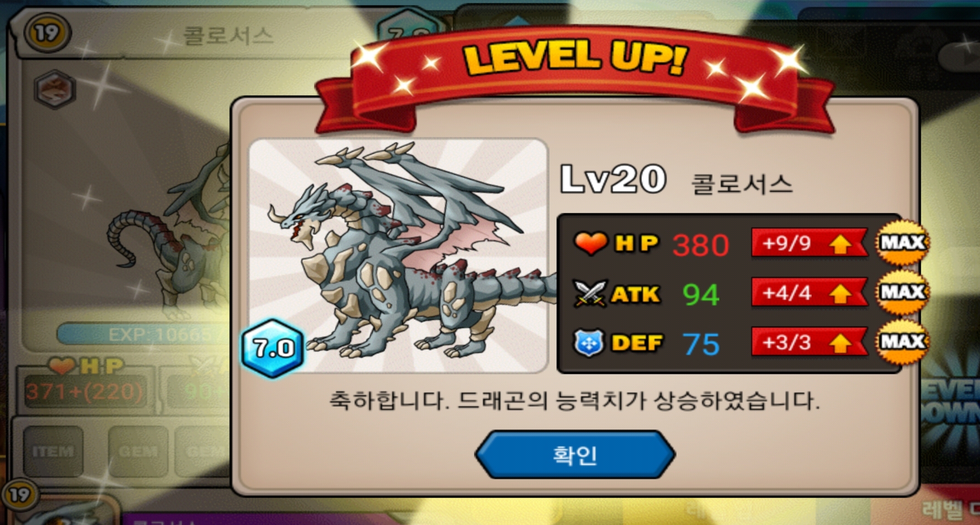This screenshot has height=525, width=980.
Task: Tap the ATK MAX gold badge
Action: (x=902, y=292)
